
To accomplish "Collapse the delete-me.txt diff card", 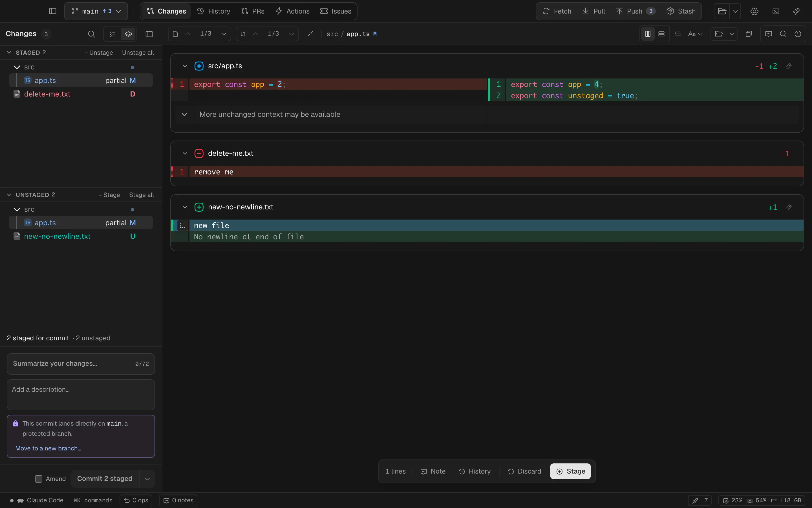I will tap(185, 154).
